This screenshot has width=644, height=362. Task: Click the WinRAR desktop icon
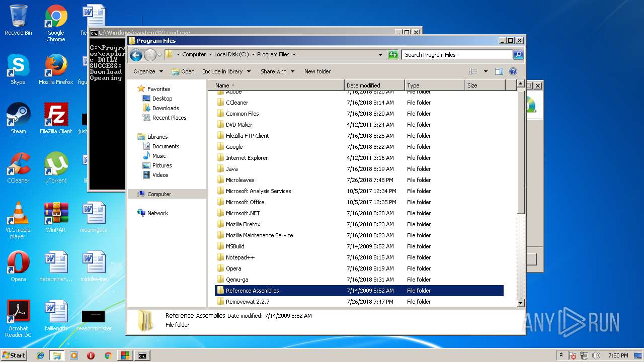56,217
